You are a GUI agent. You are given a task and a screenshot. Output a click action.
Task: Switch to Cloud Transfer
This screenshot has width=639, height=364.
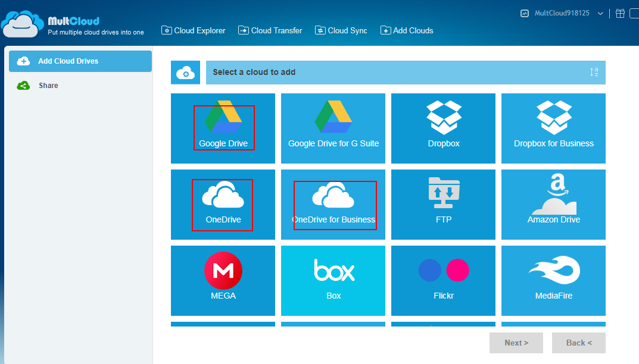270,30
